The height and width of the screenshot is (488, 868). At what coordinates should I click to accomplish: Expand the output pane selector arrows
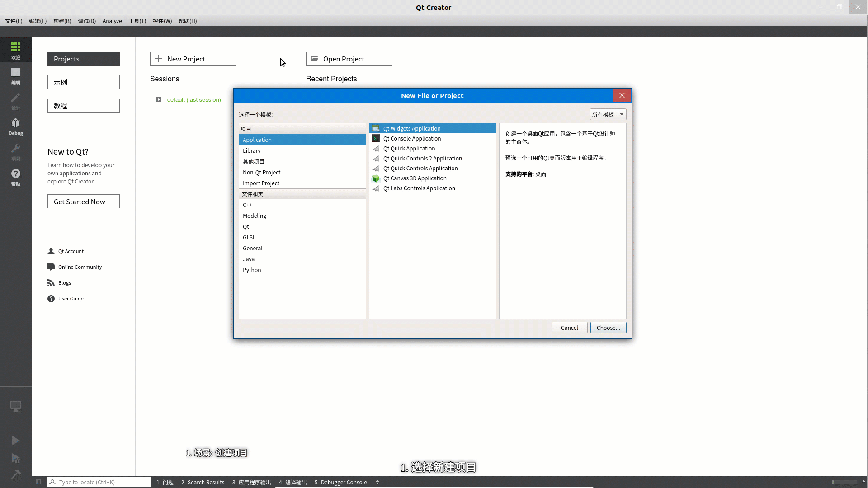click(x=377, y=482)
